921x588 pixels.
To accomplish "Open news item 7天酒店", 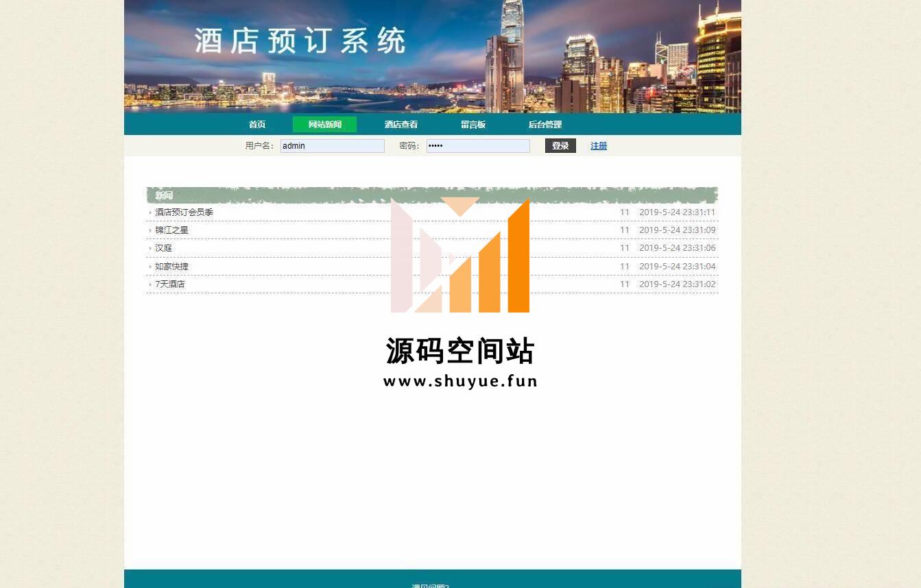I will coord(170,284).
